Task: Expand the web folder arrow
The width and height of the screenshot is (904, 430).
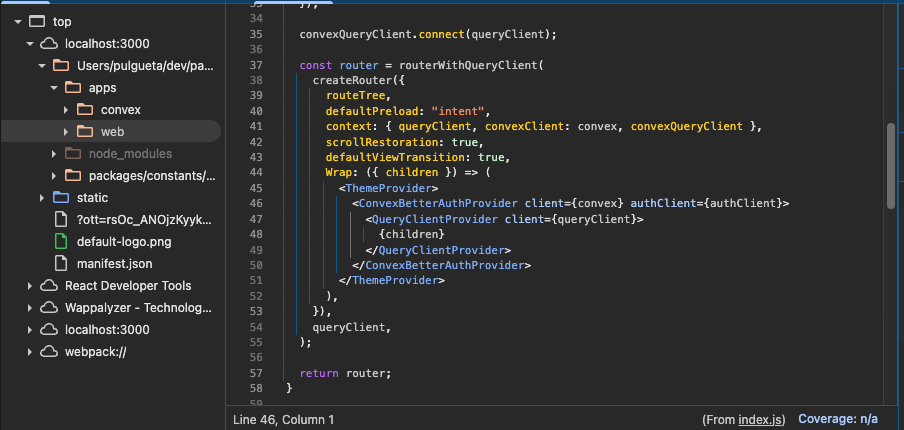Action: [66, 132]
